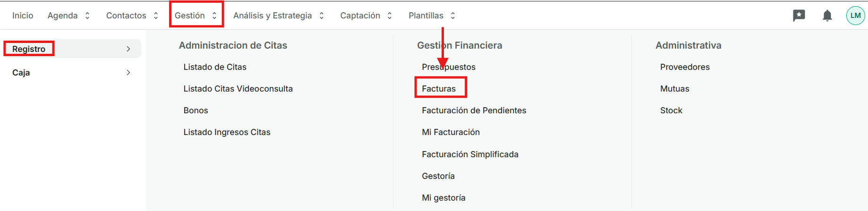Select the Registro sidebar section
This screenshot has width=868, height=211.
tap(29, 49)
